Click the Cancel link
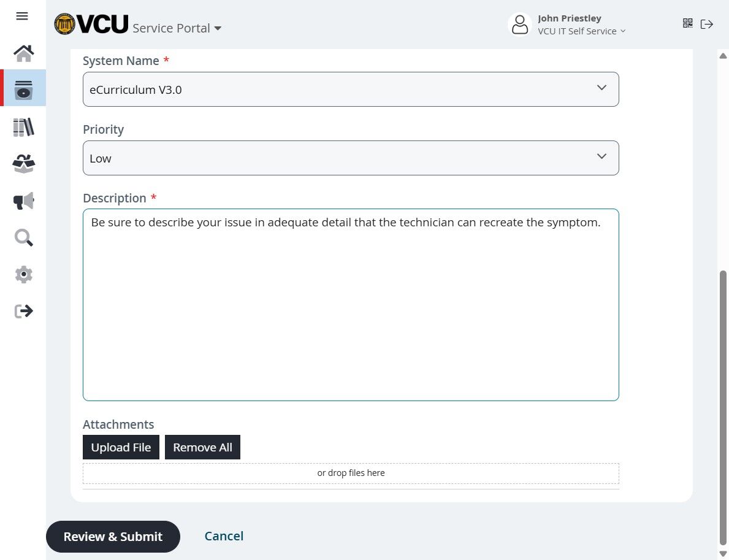The image size is (729, 560). (224, 536)
